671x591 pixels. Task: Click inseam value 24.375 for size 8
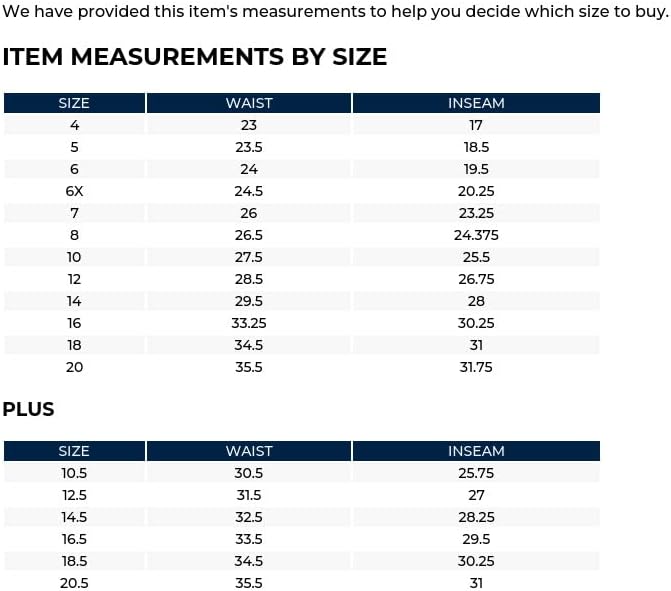[x=476, y=235]
